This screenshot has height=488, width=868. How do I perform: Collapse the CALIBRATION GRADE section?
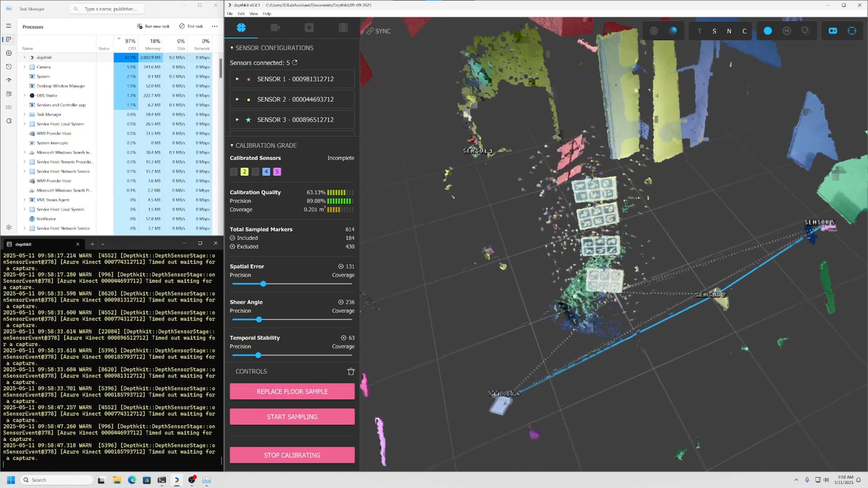pos(232,145)
